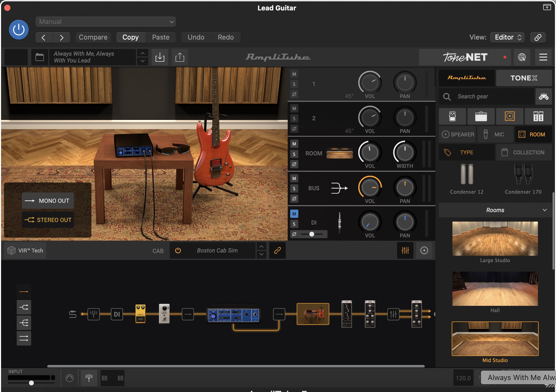Click the globe web icon
This screenshot has height=392, width=556.
522,57
